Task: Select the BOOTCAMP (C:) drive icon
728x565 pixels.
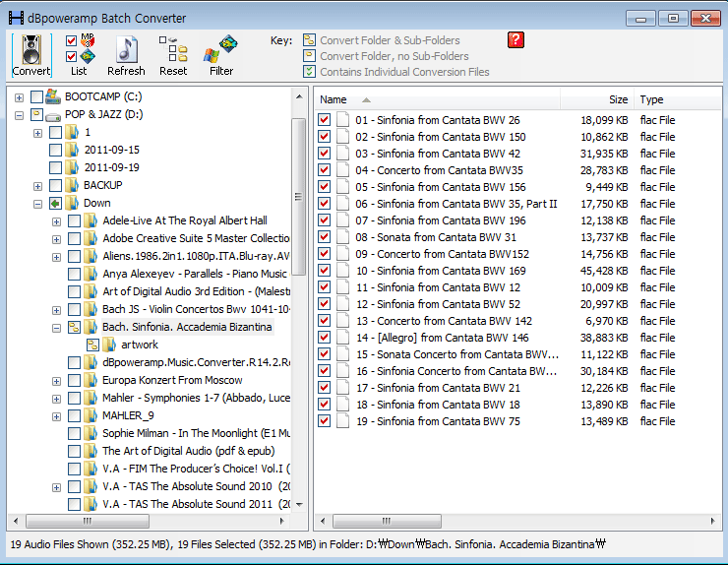Action: click(x=53, y=96)
